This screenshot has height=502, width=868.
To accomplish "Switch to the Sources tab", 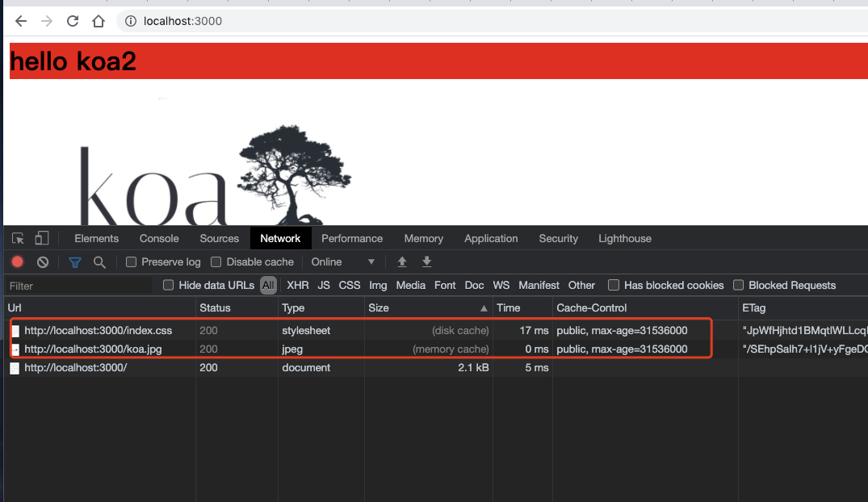I will point(219,239).
